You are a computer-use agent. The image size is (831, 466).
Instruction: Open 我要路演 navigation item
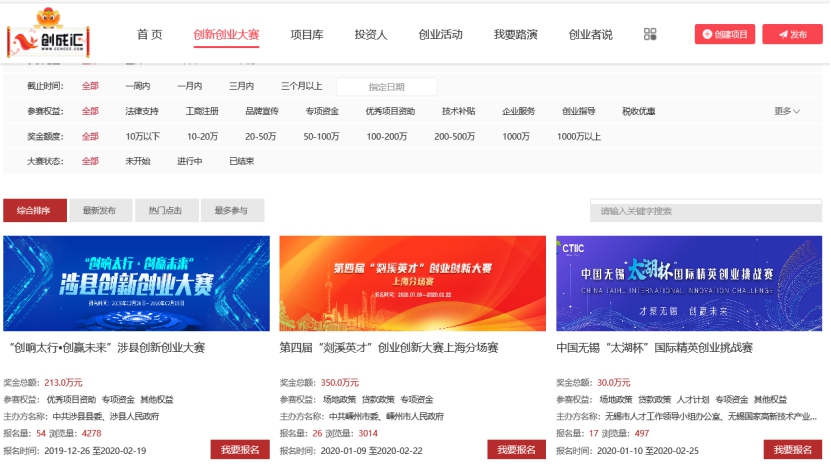coord(516,34)
